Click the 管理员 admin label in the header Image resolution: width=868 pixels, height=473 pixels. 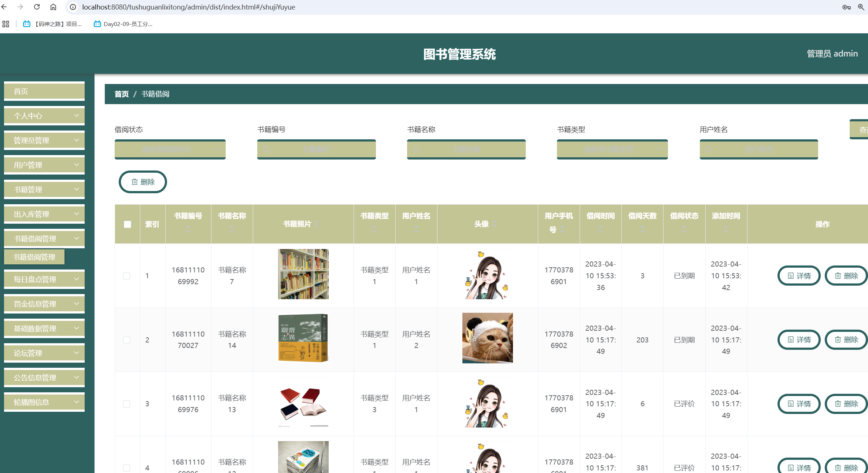tap(832, 54)
